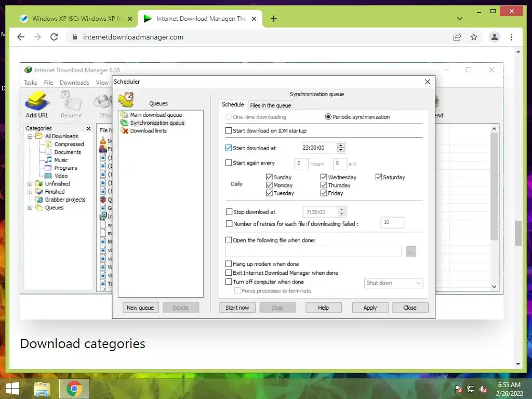Click the file path input field

313,251
